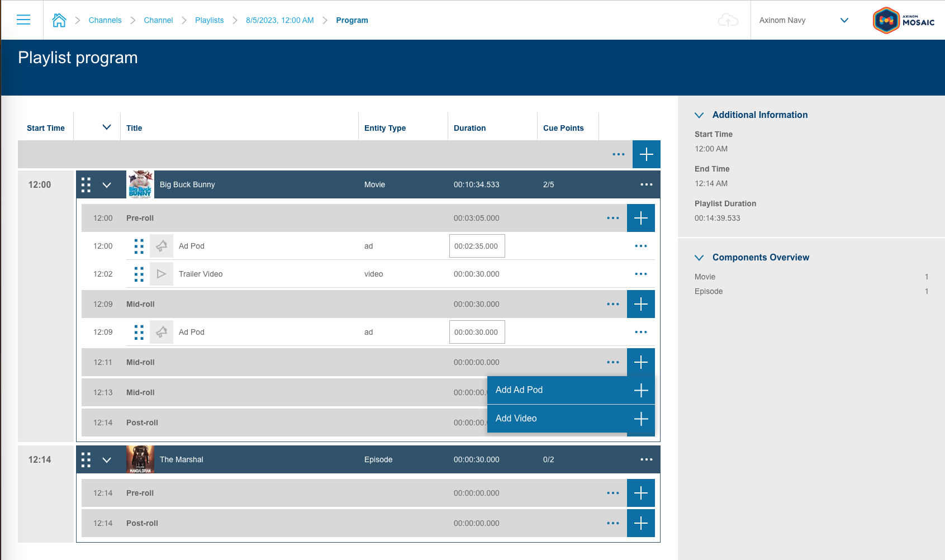Open the Channels breadcrumb link

pos(105,20)
